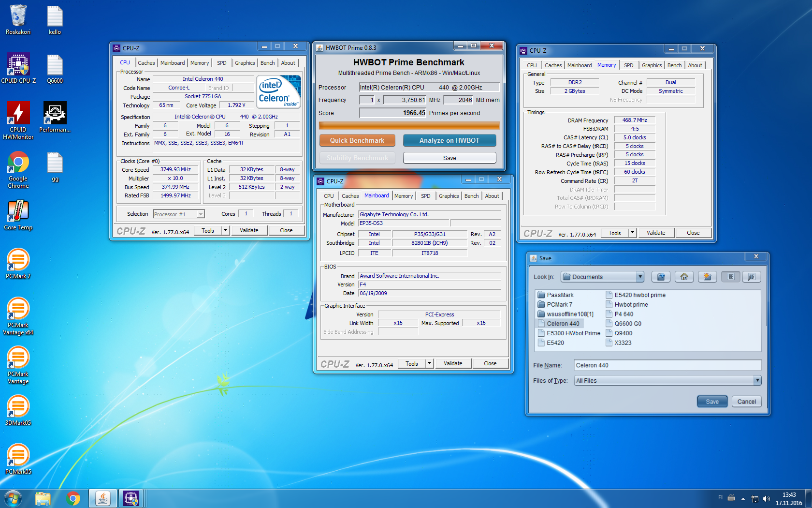The height and width of the screenshot is (508, 812).
Task: Launch PCMark Vantage x64 shortcut
Action: click(x=18, y=316)
